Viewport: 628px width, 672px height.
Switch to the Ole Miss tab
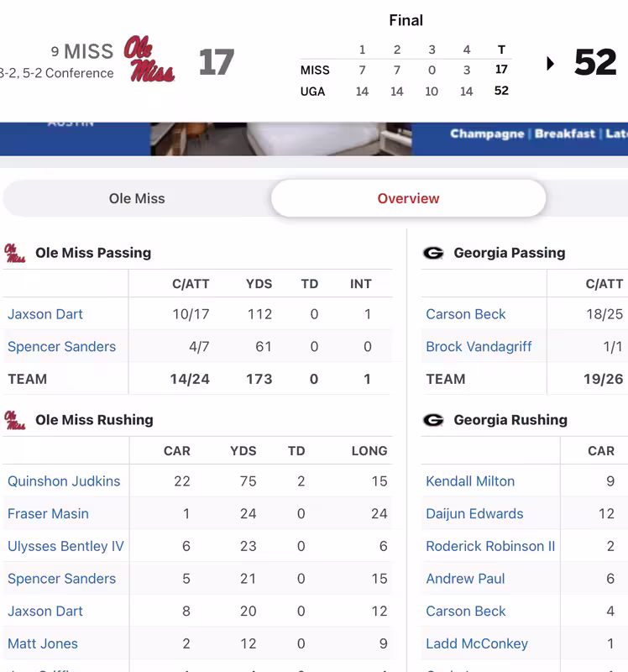pos(137,199)
